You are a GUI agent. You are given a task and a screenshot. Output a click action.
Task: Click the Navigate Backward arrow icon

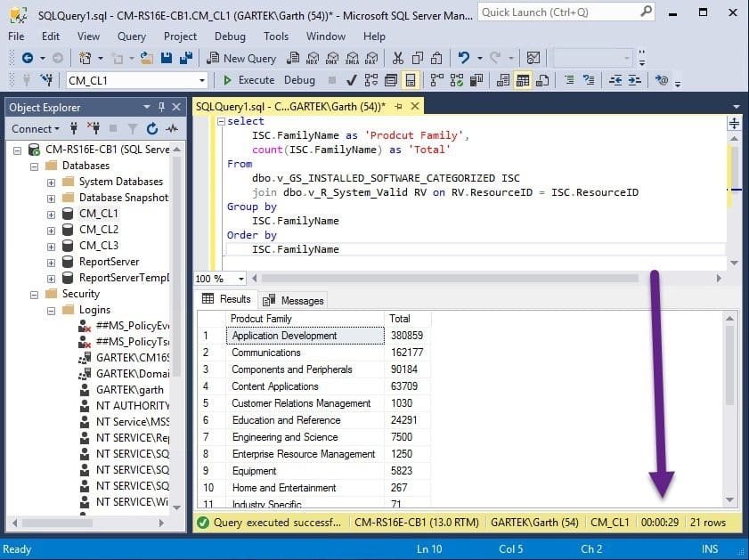point(28,58)
